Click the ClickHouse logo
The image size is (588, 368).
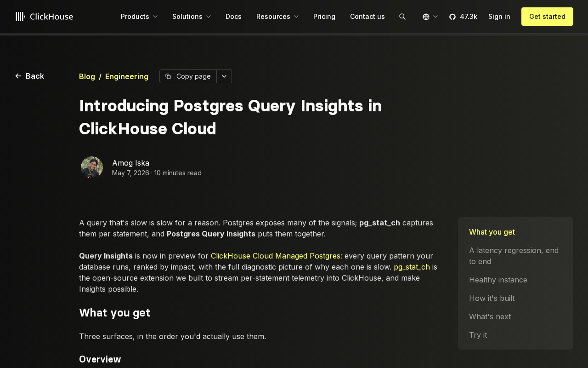(x=44, y=17)
